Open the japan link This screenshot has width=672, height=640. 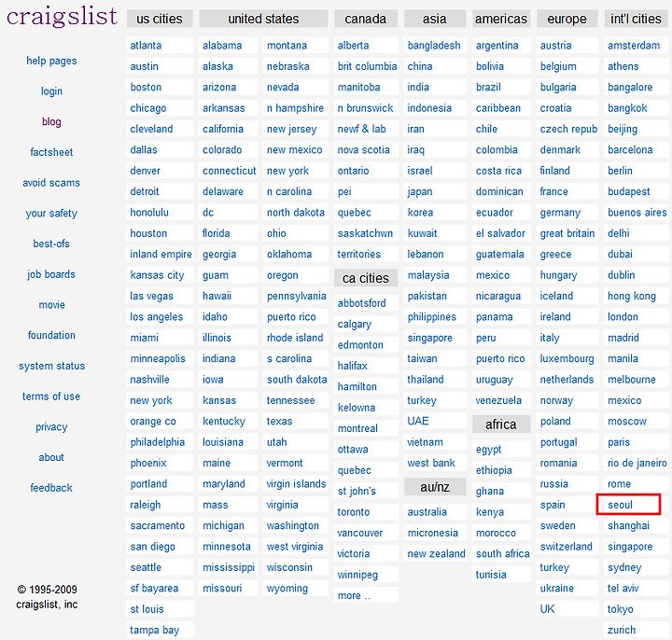[420, 191]
